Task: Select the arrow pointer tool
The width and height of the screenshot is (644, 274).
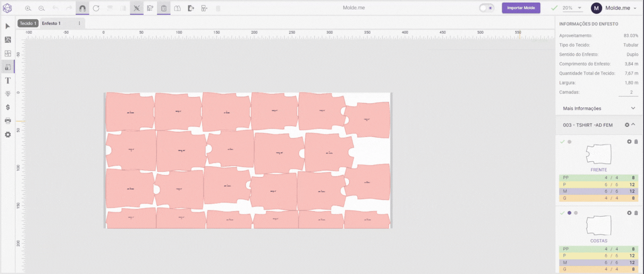Action: 8,26
